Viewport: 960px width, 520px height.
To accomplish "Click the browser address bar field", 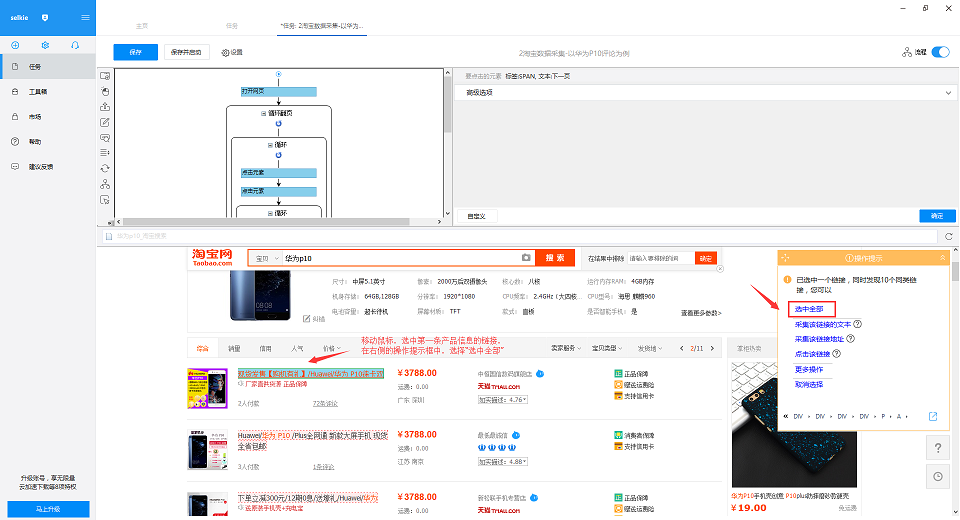I will (x=518, y=236).
